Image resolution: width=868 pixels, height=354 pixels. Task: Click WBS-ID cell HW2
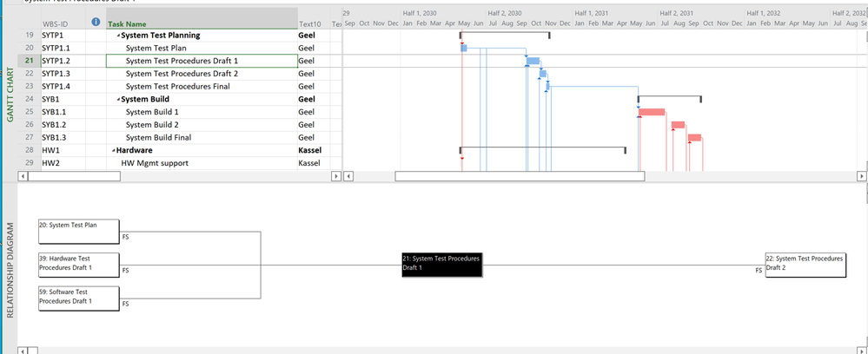[63, 162]
